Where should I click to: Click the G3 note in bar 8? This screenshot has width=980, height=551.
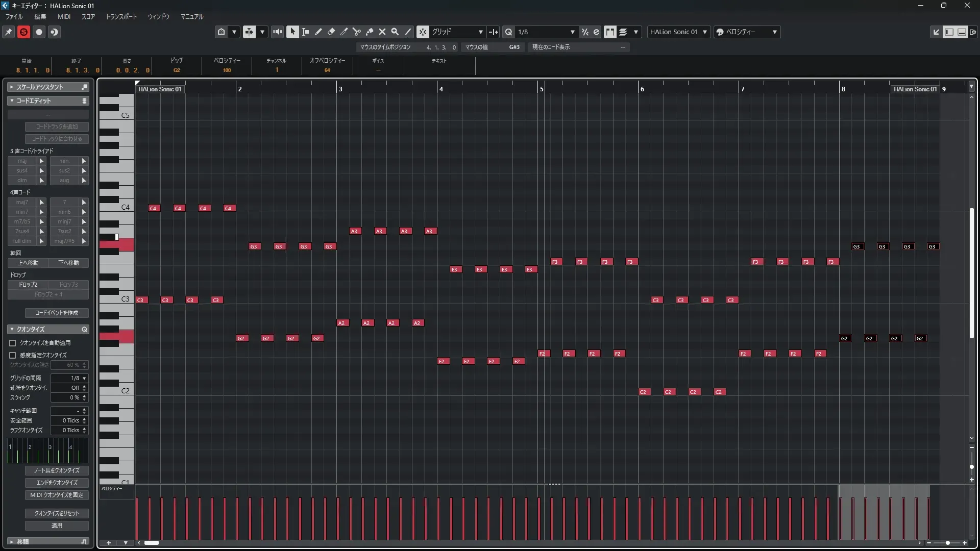click(x=857, y=246)
